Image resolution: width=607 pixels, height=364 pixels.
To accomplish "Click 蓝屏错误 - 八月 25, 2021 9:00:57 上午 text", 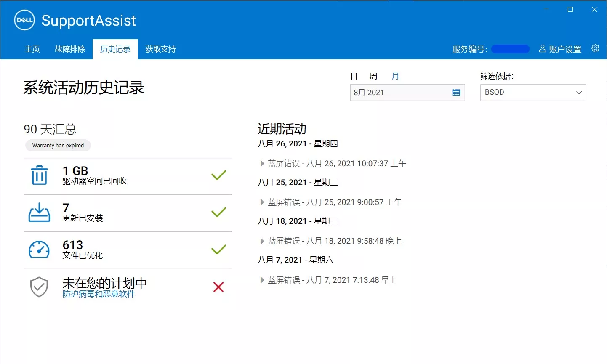I will (x=335, y=202).
